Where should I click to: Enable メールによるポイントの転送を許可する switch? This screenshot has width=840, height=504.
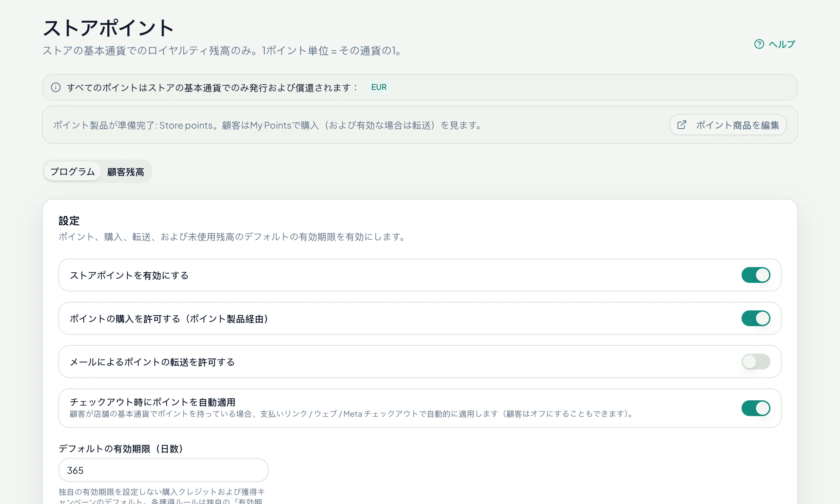[755, 362]
